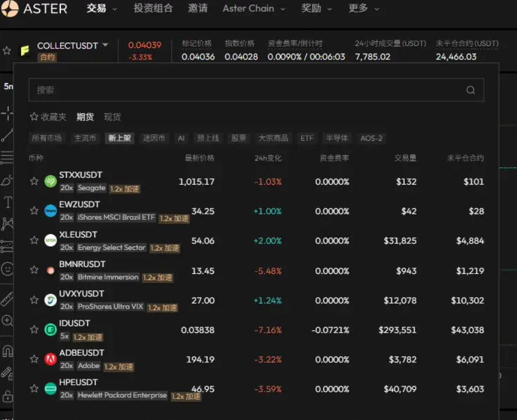Star the BMNRUSDT row

coord(34,270)
